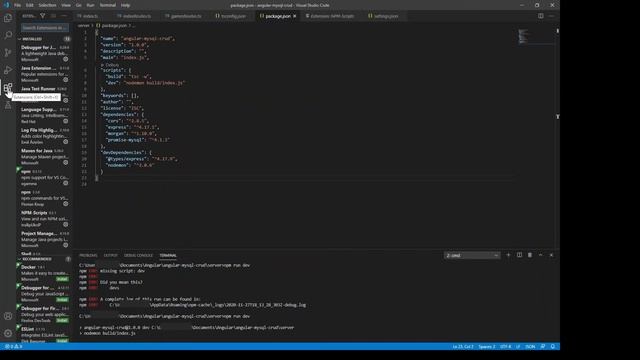Install the ESLint extension
Image resolution: width=640 pixels, height=360 pixels.
(62, 341)
